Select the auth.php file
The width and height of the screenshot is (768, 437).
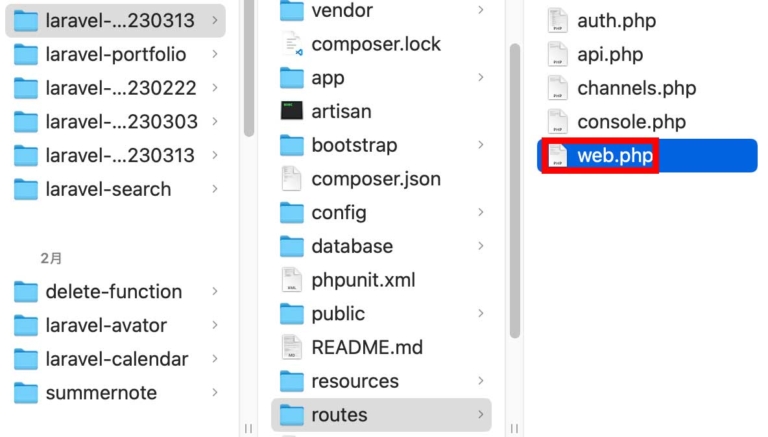[x=616, y=21]
